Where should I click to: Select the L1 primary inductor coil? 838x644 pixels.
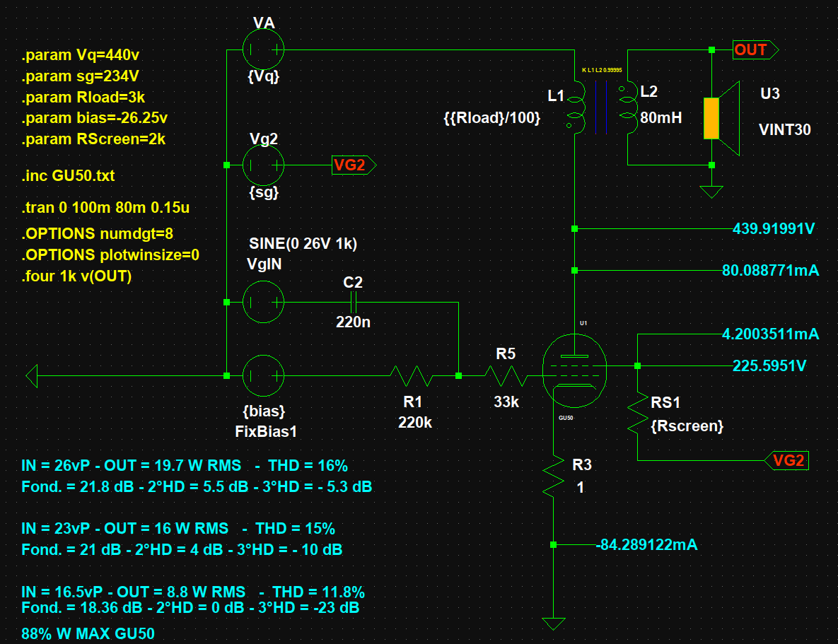(x=576, y=107)
